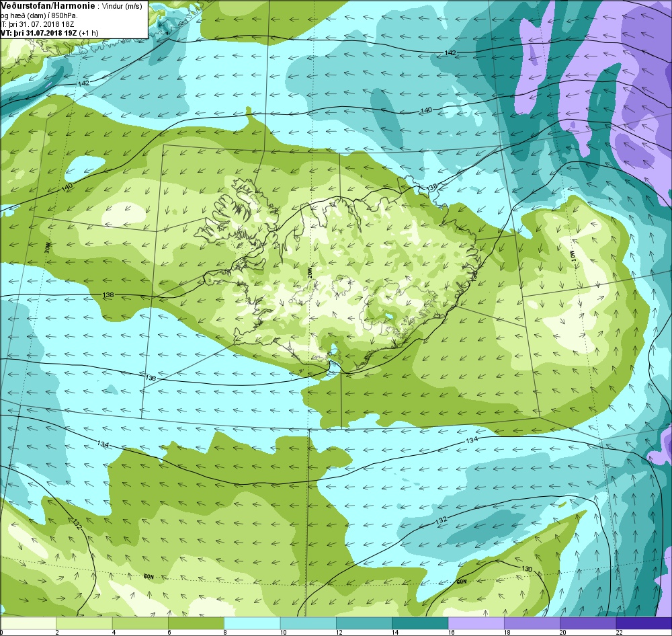
Task: Click the '138' contour label west of Iceland
Action: point(108,295)
